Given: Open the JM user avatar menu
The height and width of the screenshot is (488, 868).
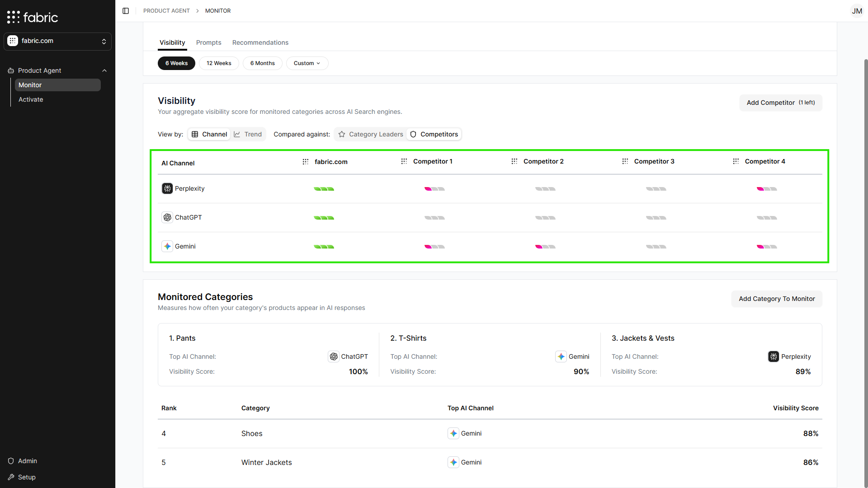Looking at the screenshot, I should pos(857,11).
